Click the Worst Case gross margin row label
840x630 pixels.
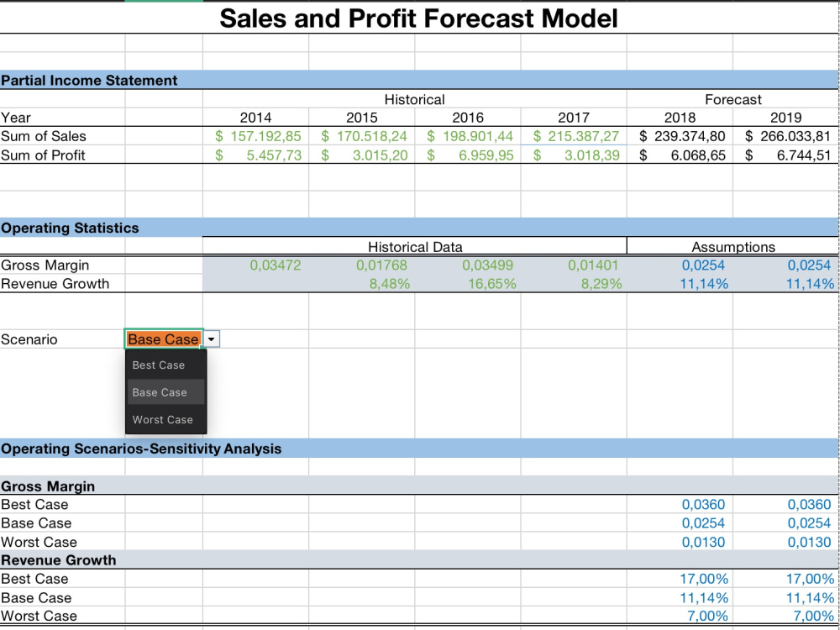click(39, 542)
